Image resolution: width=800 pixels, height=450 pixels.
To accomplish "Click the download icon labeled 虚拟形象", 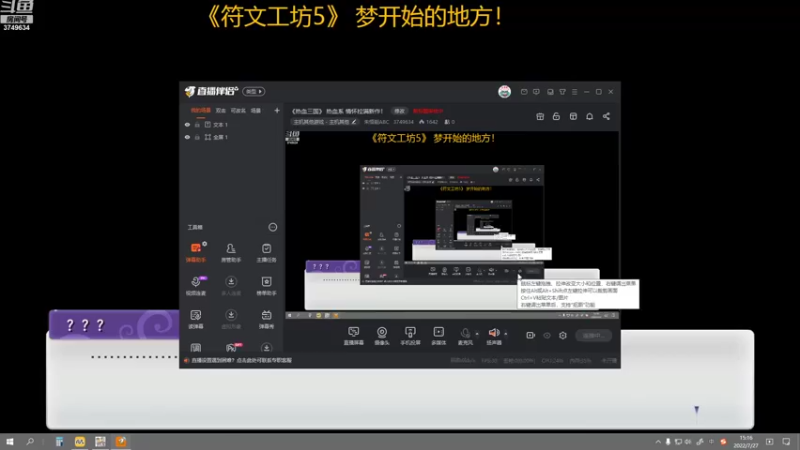I will (x=231, y=315).
